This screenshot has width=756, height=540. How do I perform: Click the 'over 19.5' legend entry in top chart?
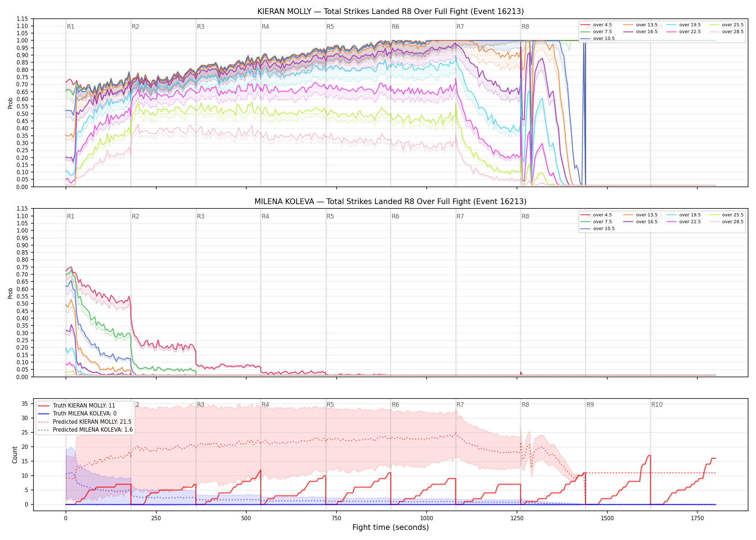683,25
